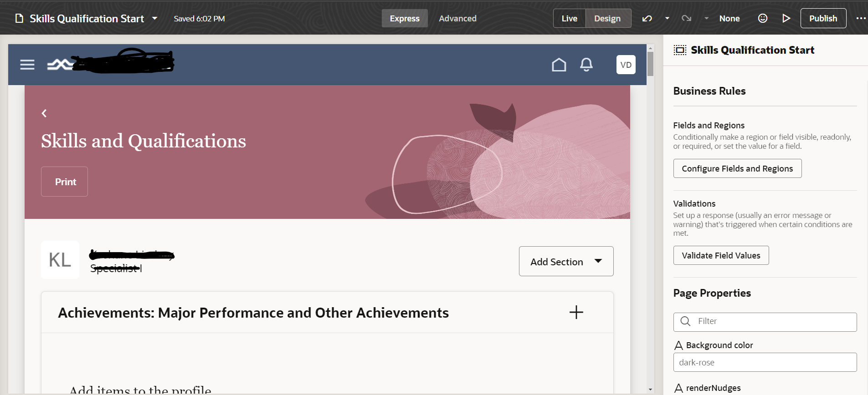868x395 pixels.
Task: Switch to Advanced mode tab
Action: tap(457, 18)
